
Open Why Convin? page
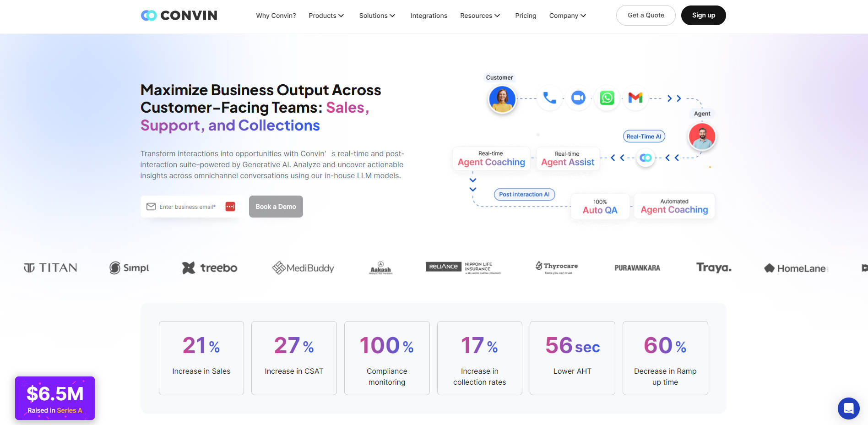click(276, 16)
